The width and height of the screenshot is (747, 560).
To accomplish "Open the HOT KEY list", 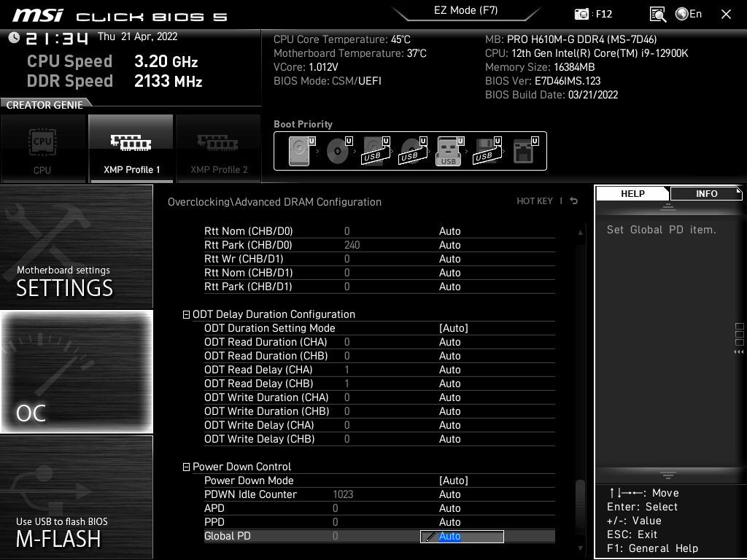I will pyautogui.click(x=535, y=201).
